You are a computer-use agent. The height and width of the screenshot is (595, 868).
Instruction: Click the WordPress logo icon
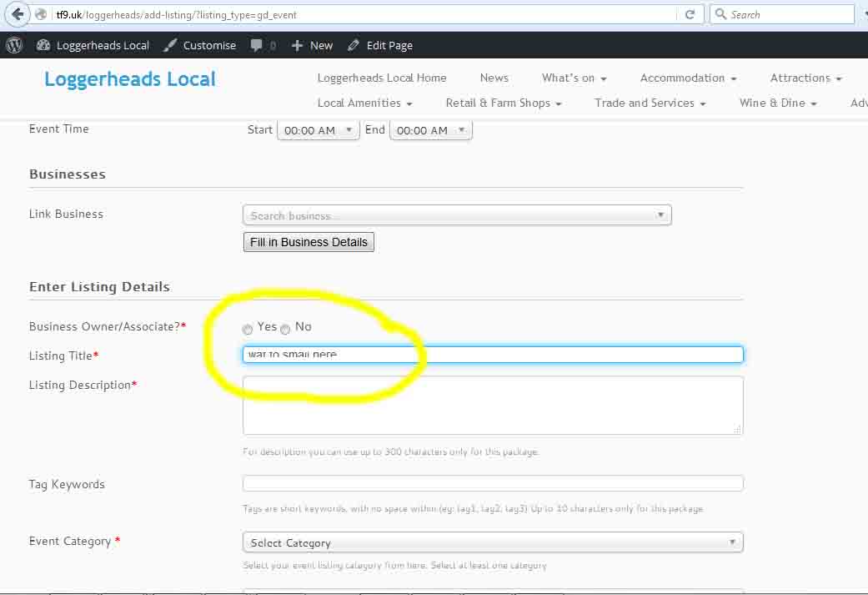pos(14,45)
